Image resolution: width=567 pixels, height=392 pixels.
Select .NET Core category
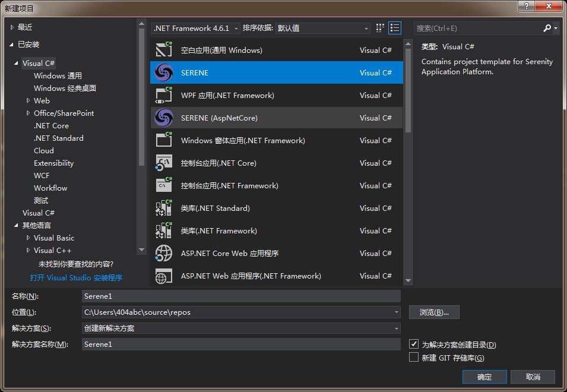point(51,125)
